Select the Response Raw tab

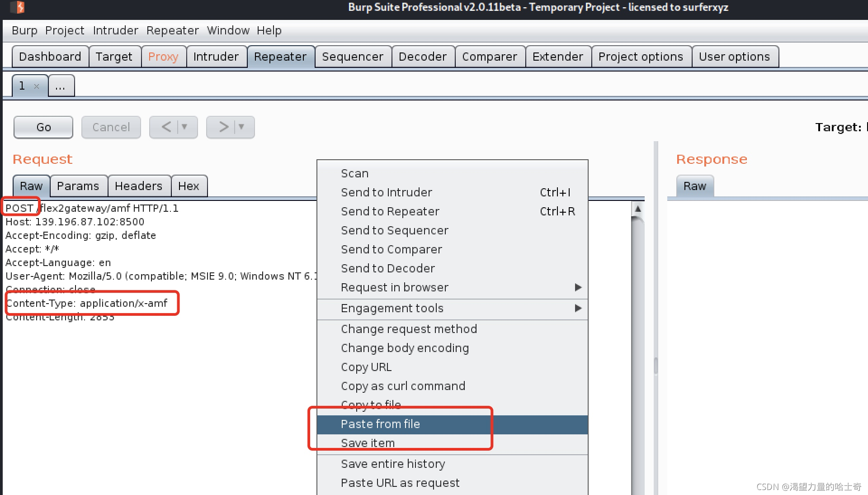pos(695,186)
